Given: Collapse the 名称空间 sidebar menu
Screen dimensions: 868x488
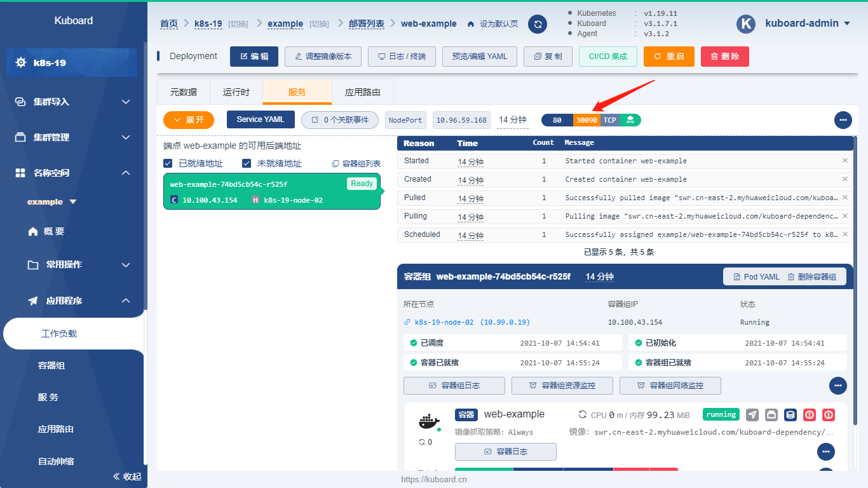Looking at the screenshot, I should 74,173.
